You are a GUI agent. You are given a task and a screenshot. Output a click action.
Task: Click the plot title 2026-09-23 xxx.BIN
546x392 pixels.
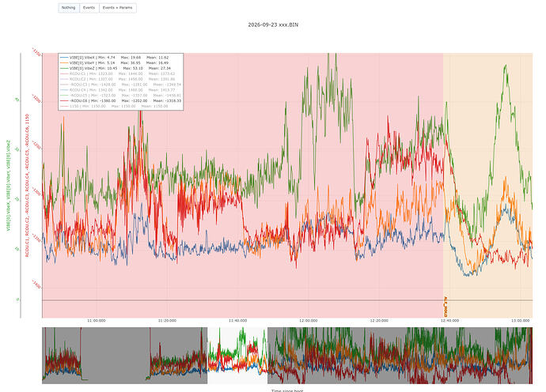point(273,24)
